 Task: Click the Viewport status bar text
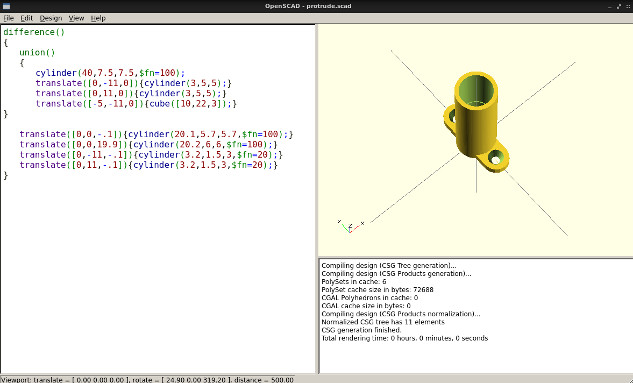(147, 380)
